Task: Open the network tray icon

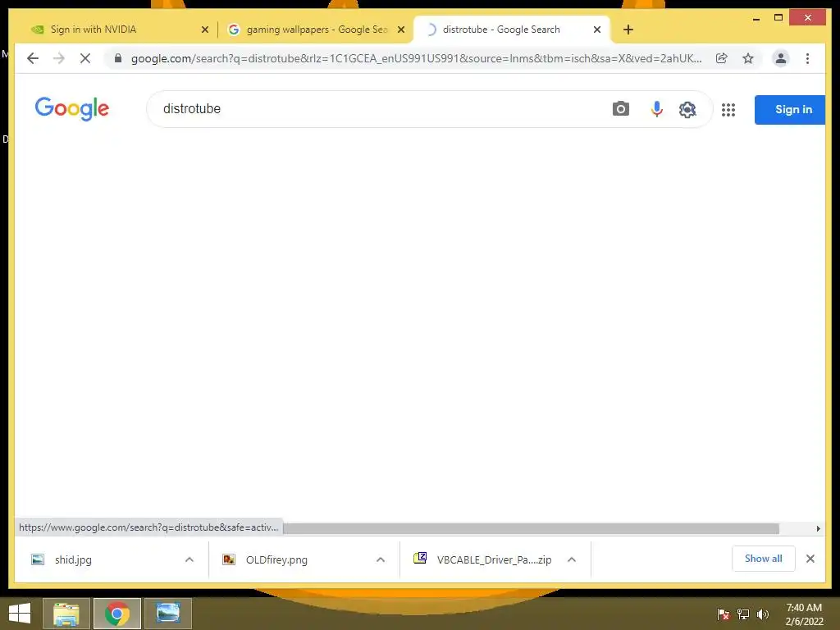Action: tap(743, 614)
